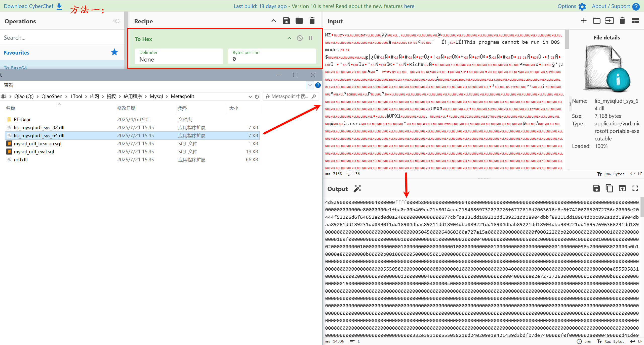
Task: Open the 查看 menu in Explorer
Action: 9,85
